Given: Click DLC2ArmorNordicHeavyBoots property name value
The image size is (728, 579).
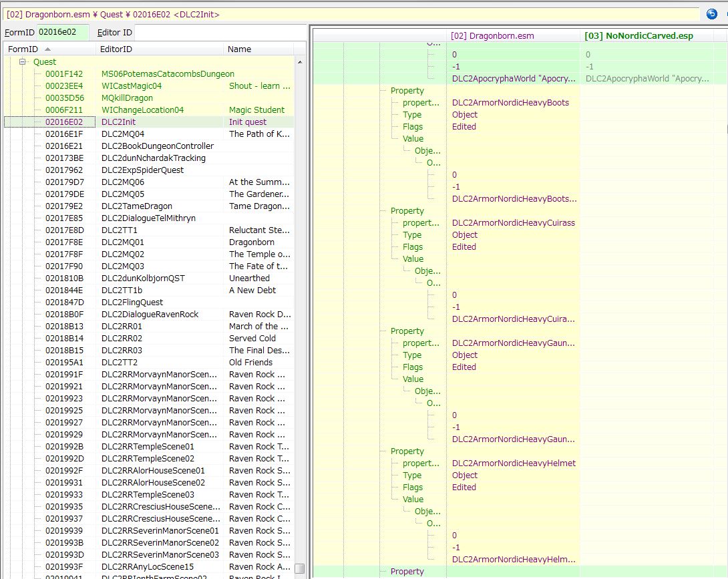Looking at the screenshot, I should (x=510, y=103).
